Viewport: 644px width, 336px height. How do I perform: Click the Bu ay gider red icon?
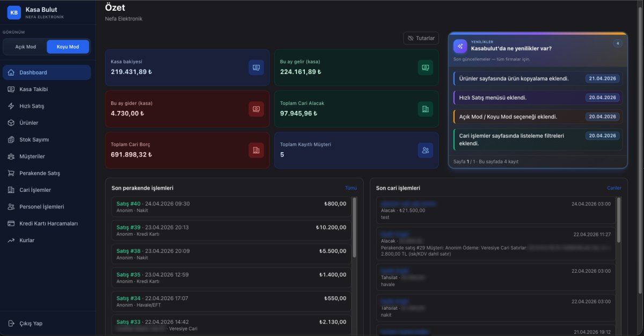click(x=256, y=109)
